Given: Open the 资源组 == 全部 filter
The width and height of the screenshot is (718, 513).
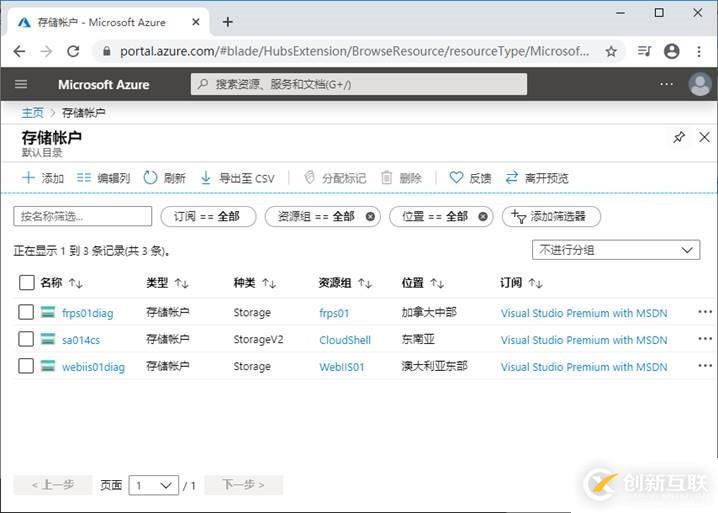Looking at the screenshot, I should click(x=316, y=216).
